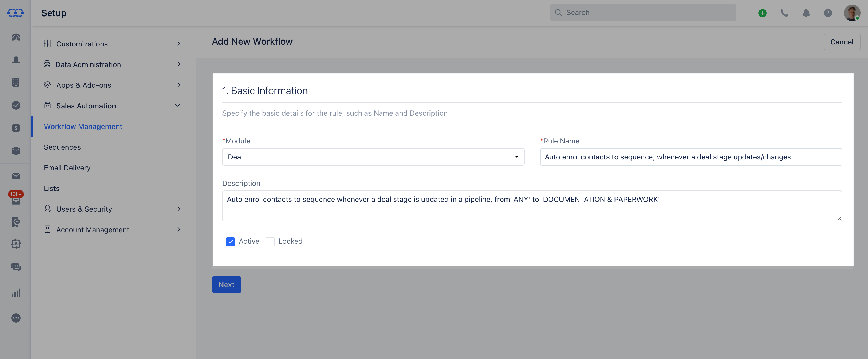Open the Products cube icon in sidebar

coord(16,151)
